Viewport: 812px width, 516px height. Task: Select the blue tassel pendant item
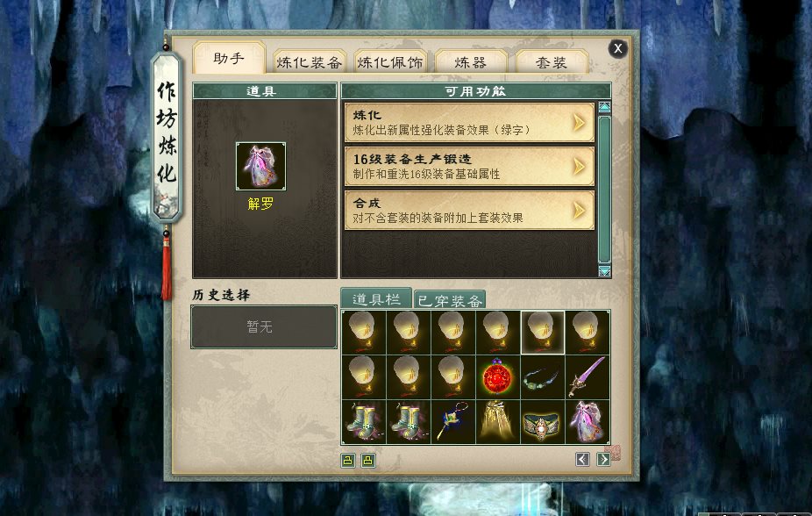453,422
